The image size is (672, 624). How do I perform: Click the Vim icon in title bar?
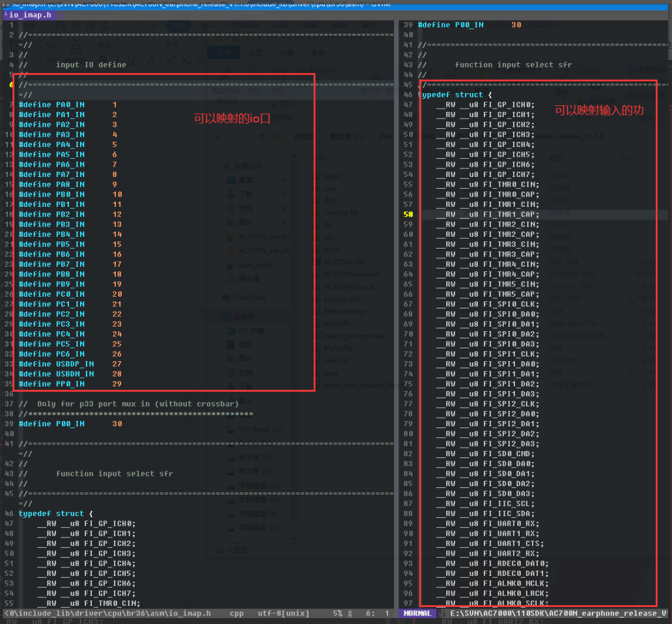(x=6, y=4)
